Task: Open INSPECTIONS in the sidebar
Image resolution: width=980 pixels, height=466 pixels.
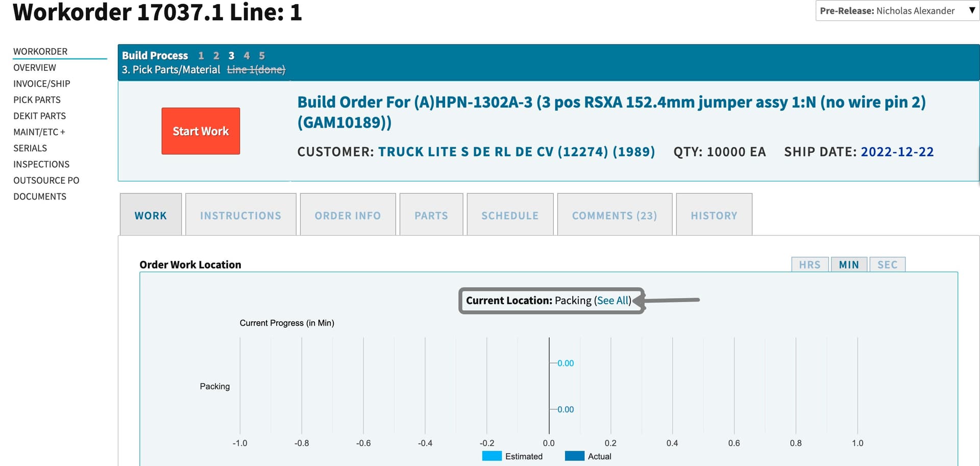Action: pos(41,164)
